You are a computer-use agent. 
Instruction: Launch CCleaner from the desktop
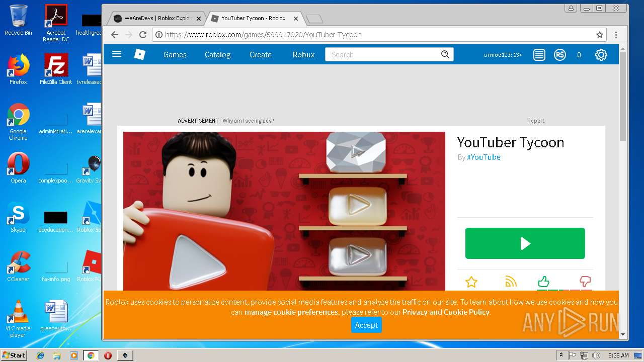(x=18, y=266)
